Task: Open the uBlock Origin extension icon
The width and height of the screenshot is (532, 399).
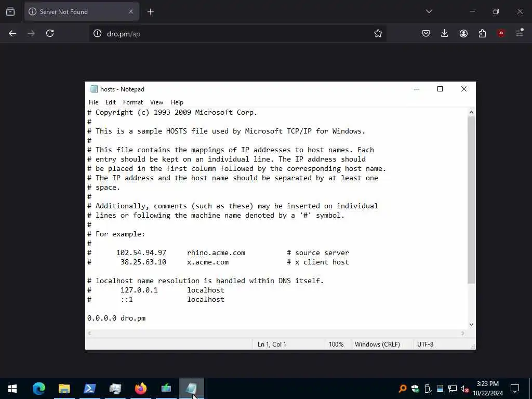Action: pos(501,33)
